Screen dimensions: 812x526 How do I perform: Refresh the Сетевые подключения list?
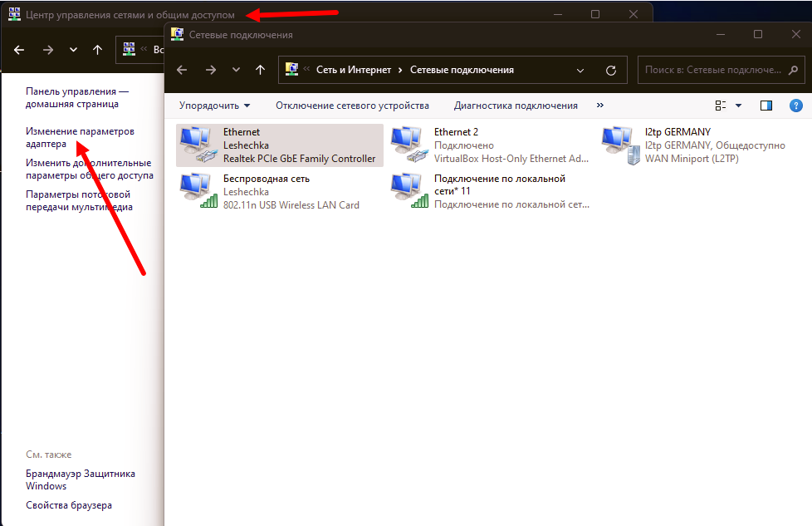click(x=611, y=70)
